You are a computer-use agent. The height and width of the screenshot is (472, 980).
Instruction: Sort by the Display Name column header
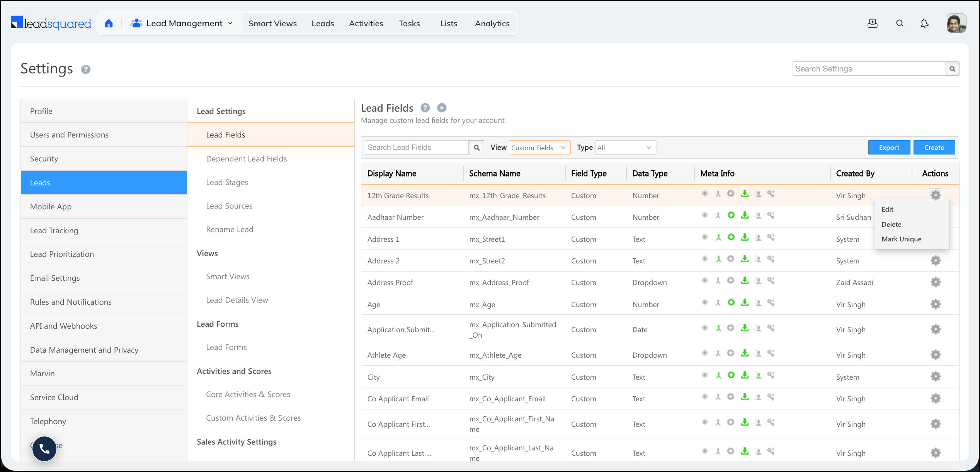pyautogui.click(x=392, y=173)
